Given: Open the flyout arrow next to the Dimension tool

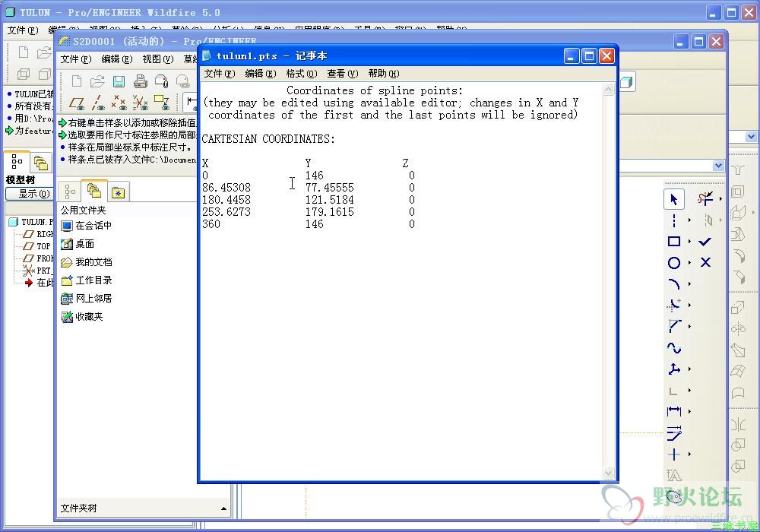Looking at the screenshot, I should (x=690, y=411).
